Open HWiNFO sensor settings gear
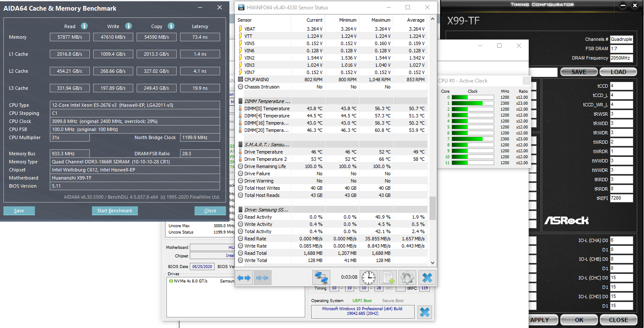Viewport: 644px width, 328px height. (407, 278)
